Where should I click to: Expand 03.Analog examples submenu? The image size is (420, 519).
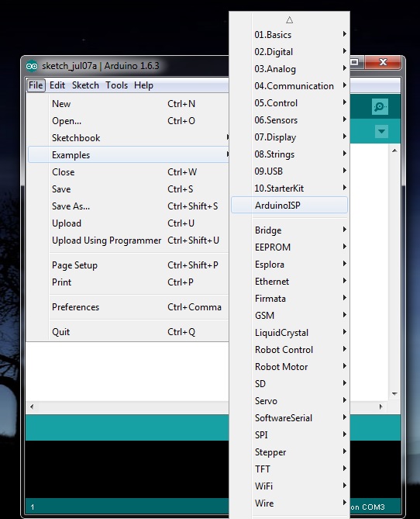(289, 69)
